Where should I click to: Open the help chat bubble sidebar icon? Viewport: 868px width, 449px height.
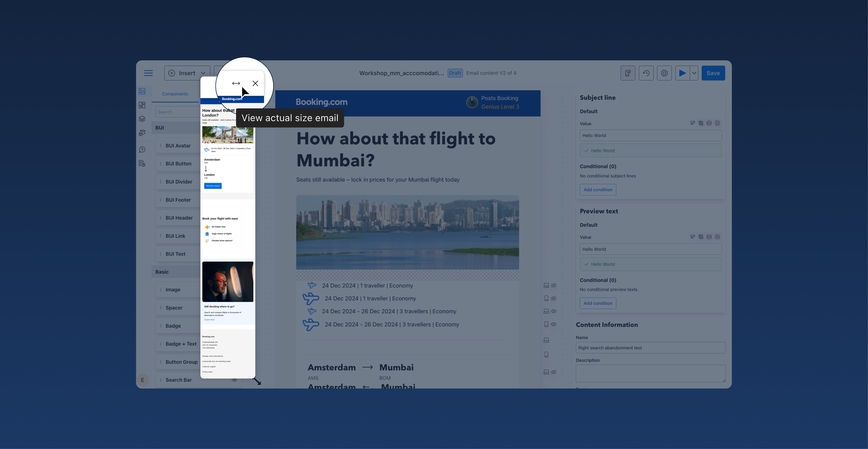[x=142, y=149]
